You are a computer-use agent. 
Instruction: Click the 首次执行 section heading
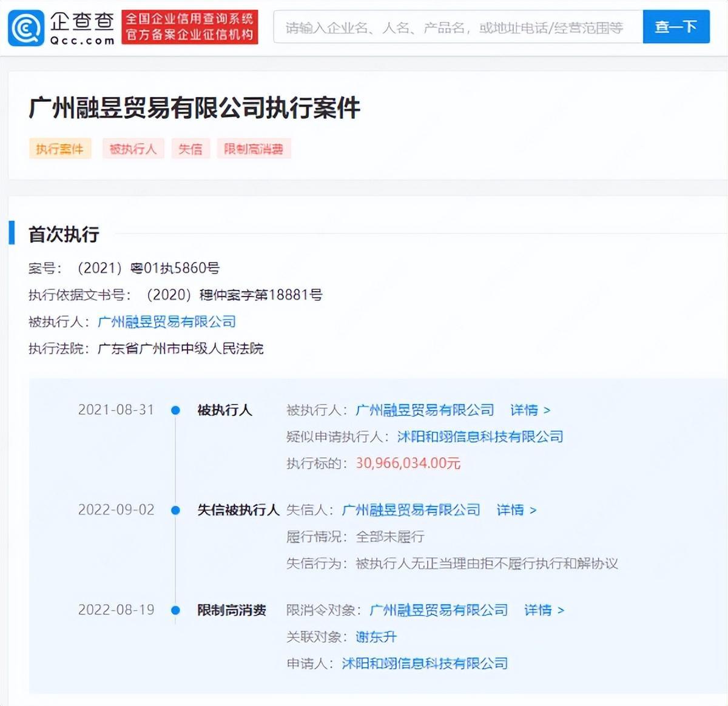pyautogui.click(x=64, y=234)
